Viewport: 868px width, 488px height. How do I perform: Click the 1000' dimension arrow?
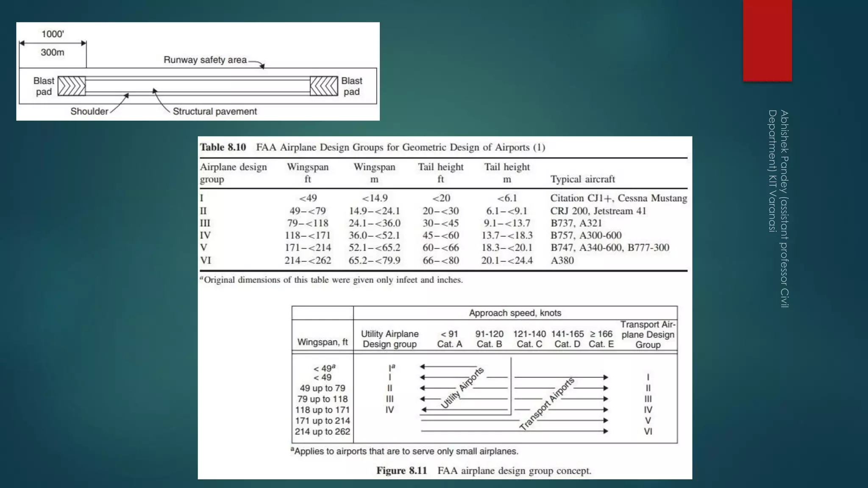coord(53,43)
